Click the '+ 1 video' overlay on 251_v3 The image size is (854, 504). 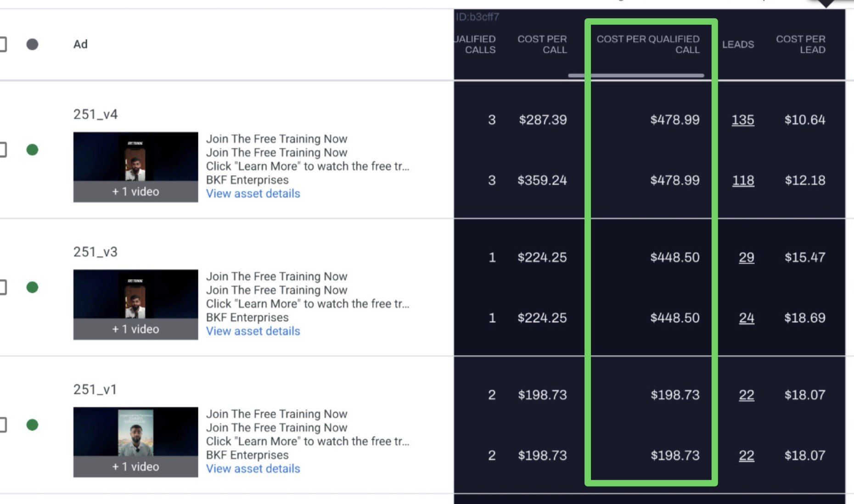[x=135, y=329]
